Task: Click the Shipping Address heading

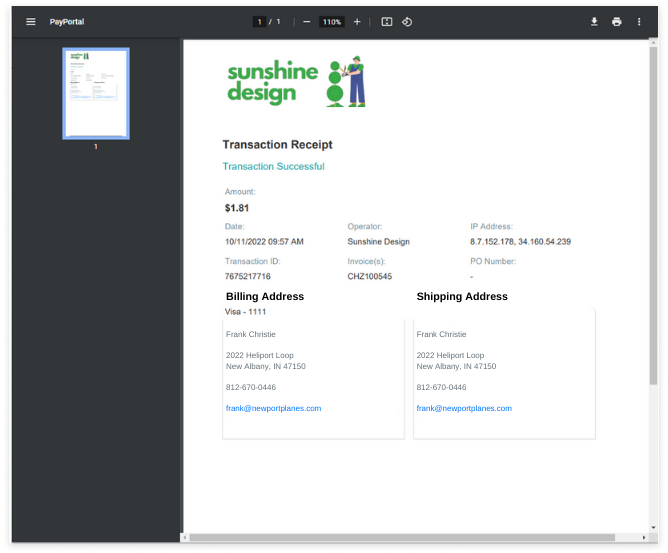Action: pos(462,296)
